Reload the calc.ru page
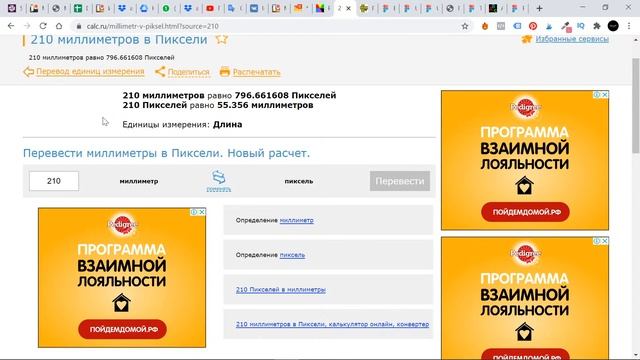 tap(43, 26)
